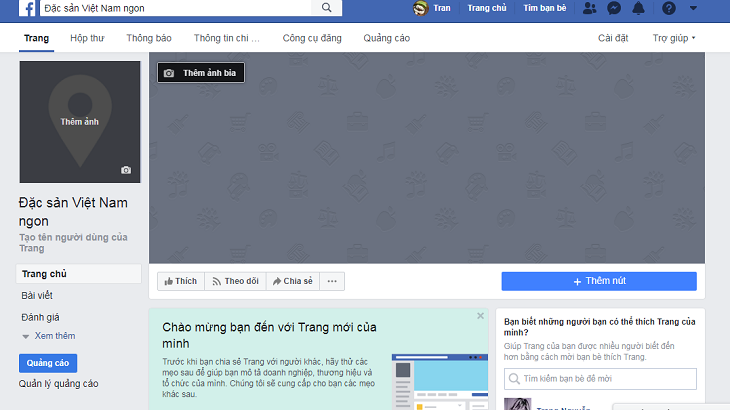Close the welcome tips card
The width and height of the screenshot is (730, 410).
pos(480,316)
